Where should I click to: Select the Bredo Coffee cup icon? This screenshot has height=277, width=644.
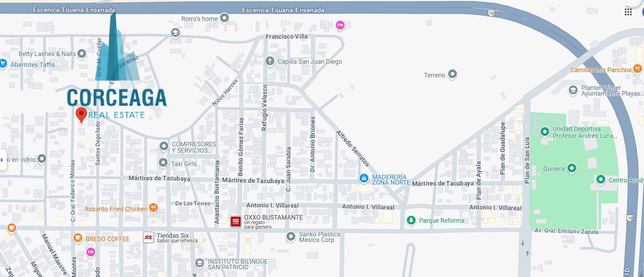[78, 238]
